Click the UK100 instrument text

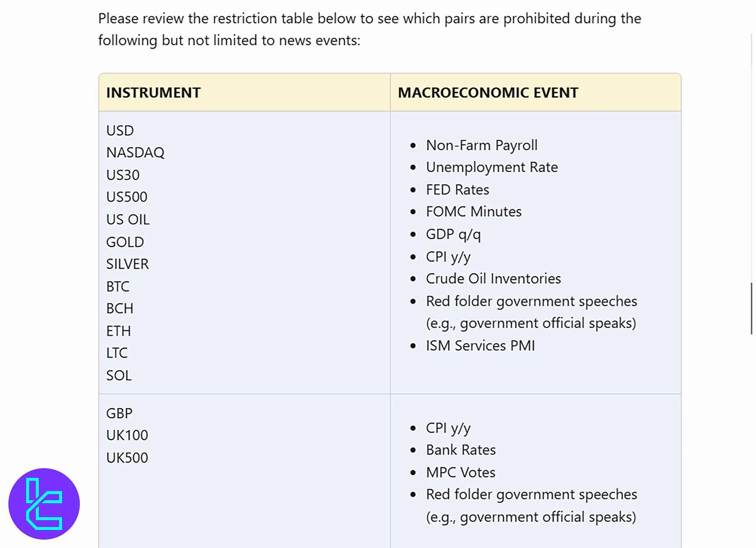click(127, 435)
